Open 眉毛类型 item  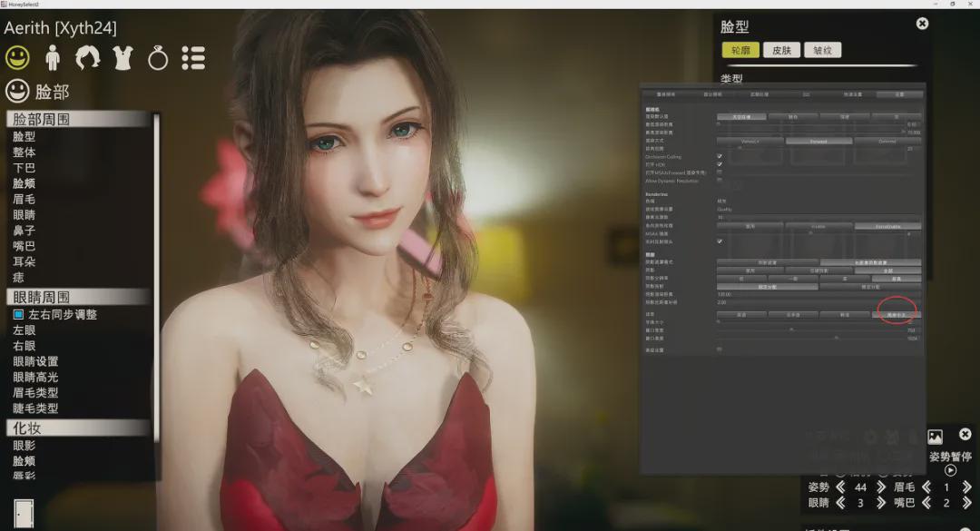click(35, 392)
